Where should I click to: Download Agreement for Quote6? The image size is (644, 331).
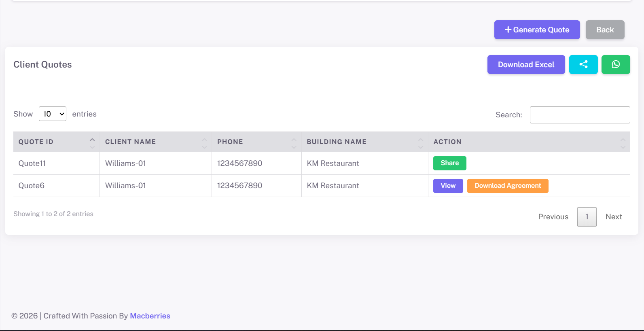coord(507,186)
